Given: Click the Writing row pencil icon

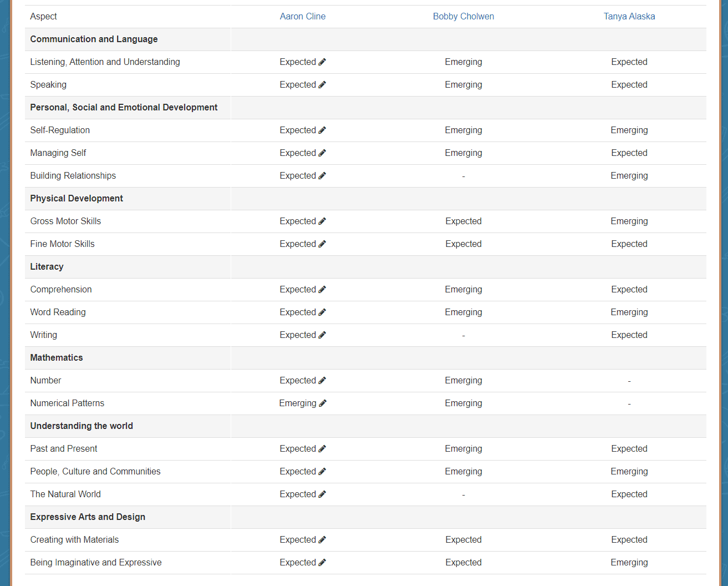Looking at the screenshot, I should 322,335.
